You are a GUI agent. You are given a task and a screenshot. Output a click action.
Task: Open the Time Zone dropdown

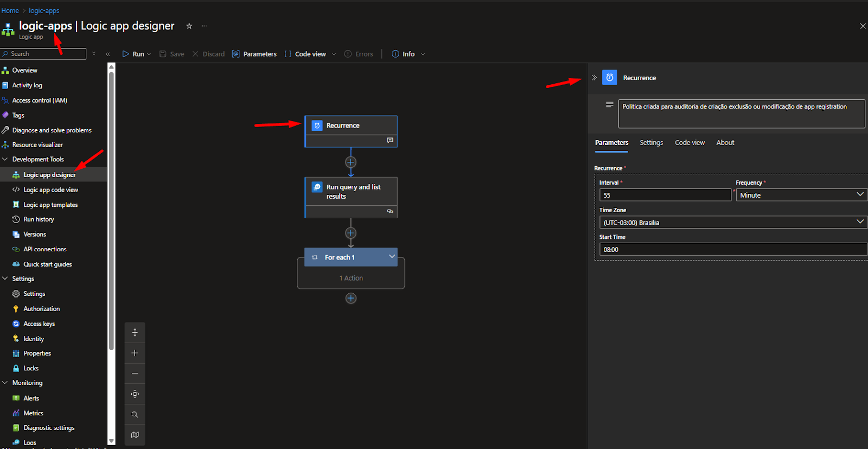733,223
